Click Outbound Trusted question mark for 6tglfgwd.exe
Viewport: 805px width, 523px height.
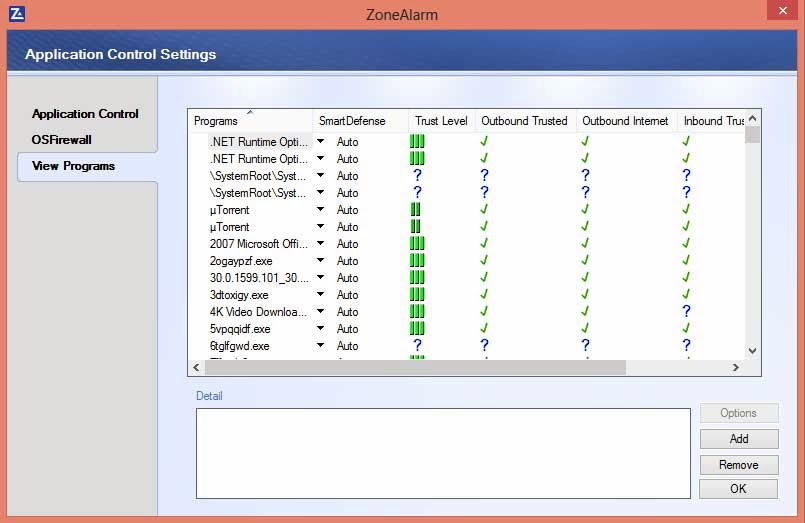click(484, 345)
